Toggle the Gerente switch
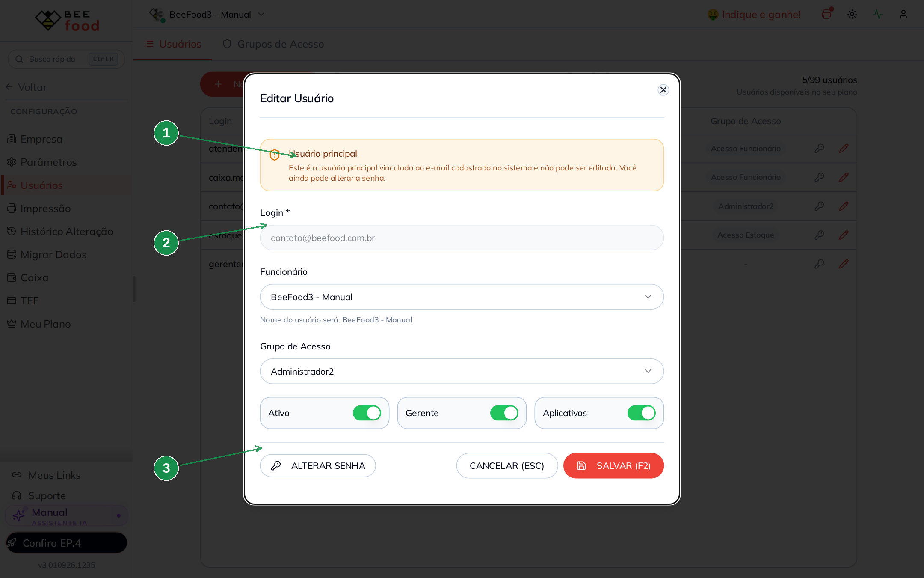Screen dimensions: 924x578 (x=504, y=413)
